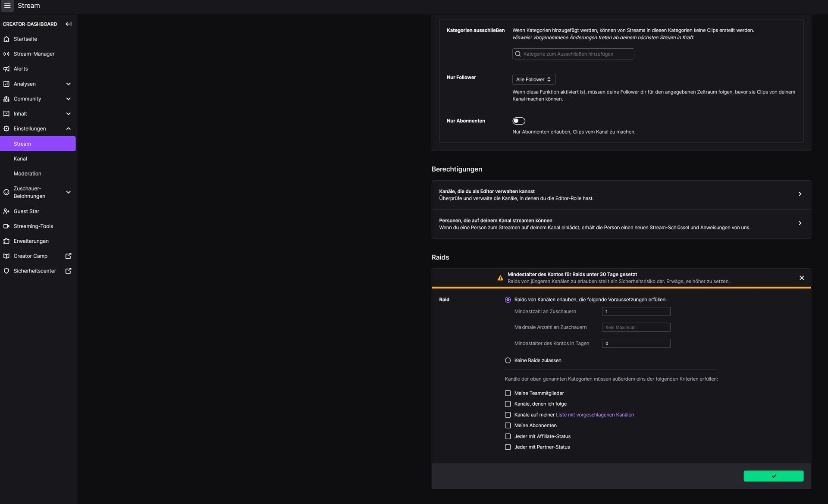Expand the Analysen sidebar section
The width and height of the screenshot is (828, 504).
pyautogui.click(x=68, y=84)
